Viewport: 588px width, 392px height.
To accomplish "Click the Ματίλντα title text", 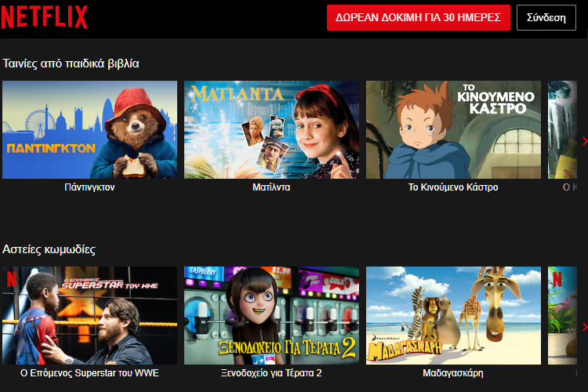I will pos(271,187).
